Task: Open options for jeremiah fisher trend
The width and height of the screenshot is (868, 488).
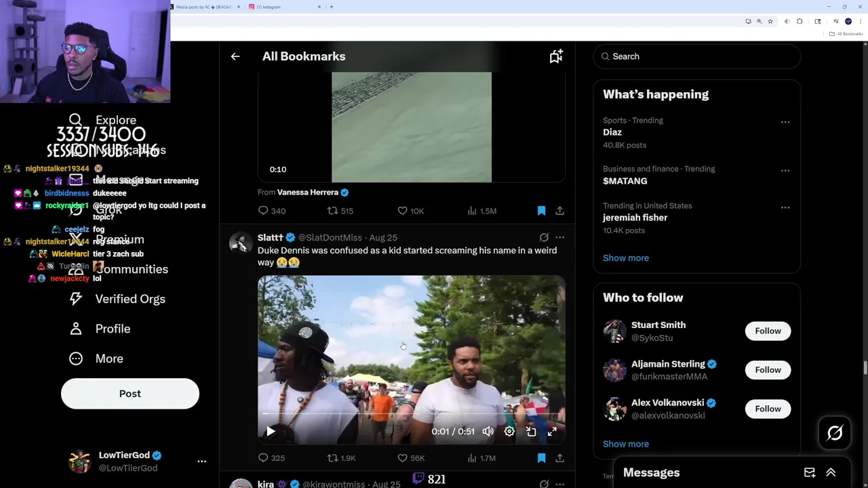Action: (785, 207)
